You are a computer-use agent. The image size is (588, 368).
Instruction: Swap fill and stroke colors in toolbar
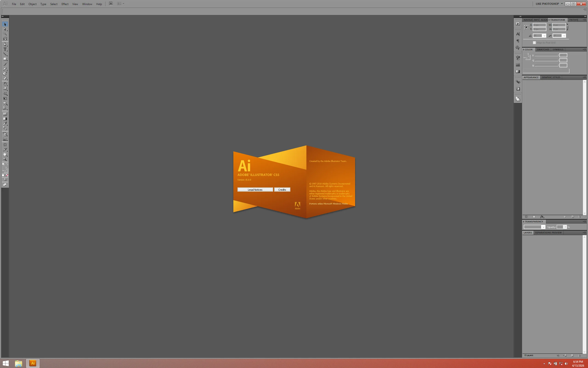7,164
